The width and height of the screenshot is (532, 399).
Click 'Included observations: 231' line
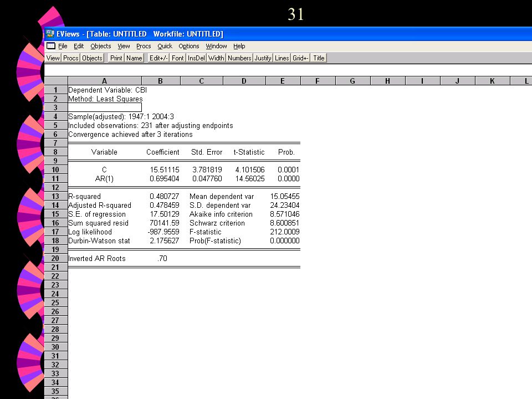pyautogui.click(x=151, y=126)
